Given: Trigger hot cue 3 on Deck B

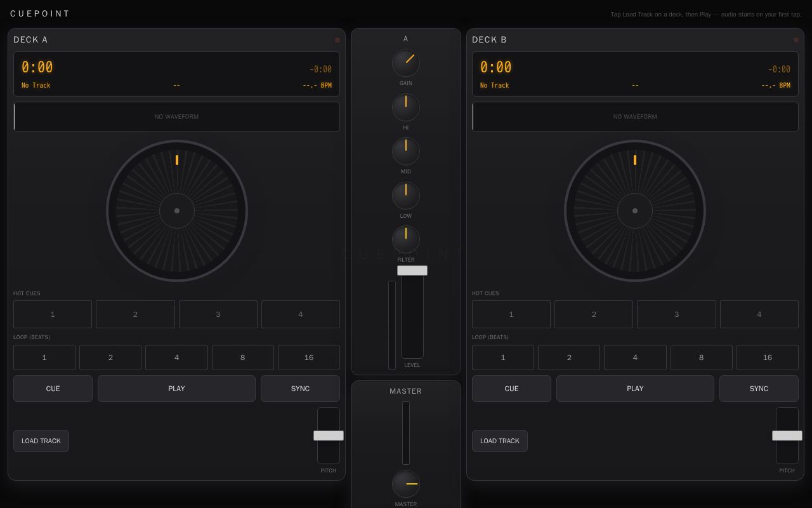Looking at the screenshot, I should coord(676,314).
